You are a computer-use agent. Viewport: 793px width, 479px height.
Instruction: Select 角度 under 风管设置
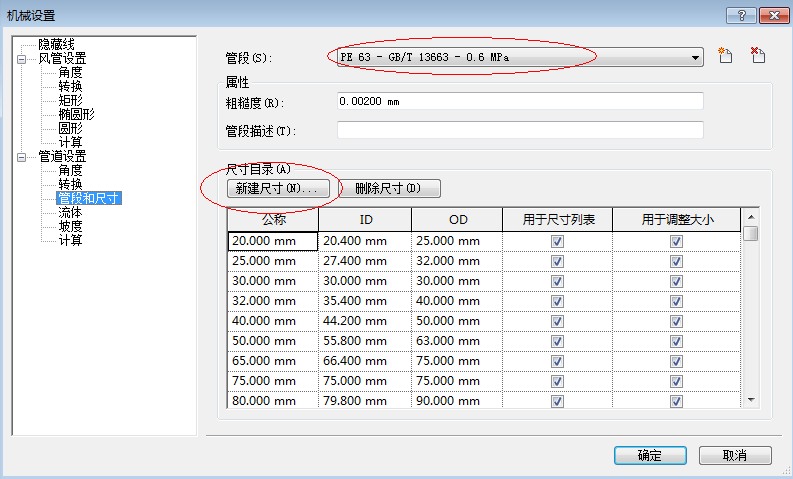pyautogui.click(x=70, y=72)
